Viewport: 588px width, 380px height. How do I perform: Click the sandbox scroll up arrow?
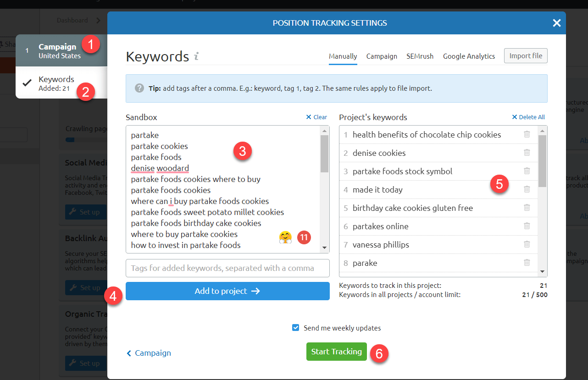(x=325, y=131)
